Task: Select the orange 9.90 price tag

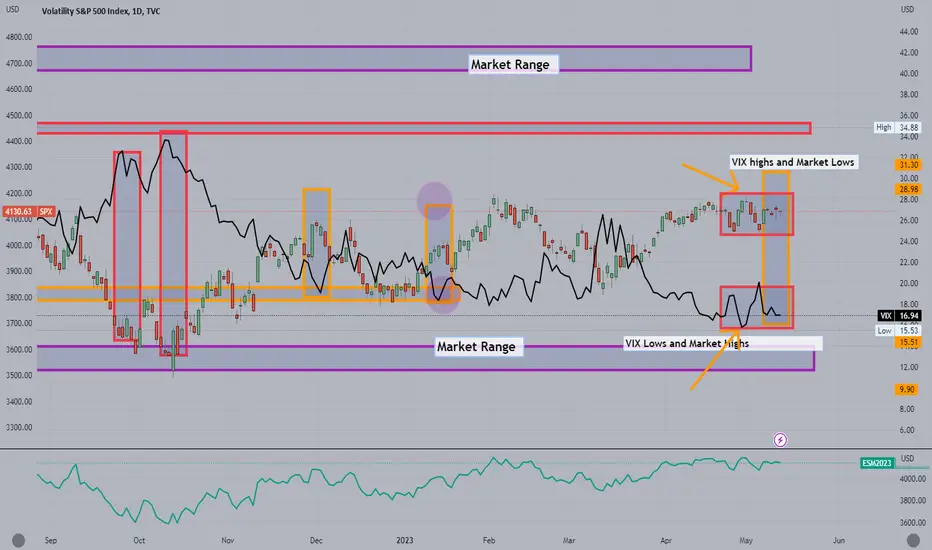Action: click(x=908, y=389)
